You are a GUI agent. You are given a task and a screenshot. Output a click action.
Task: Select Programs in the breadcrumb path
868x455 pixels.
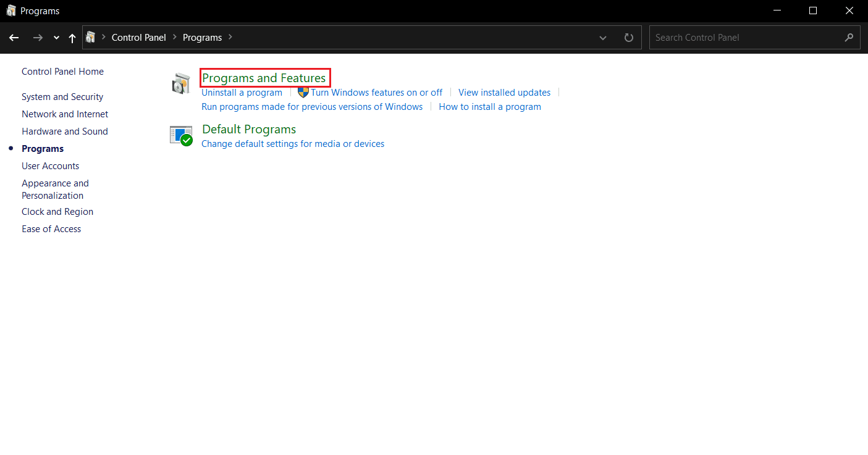(202, 37)
